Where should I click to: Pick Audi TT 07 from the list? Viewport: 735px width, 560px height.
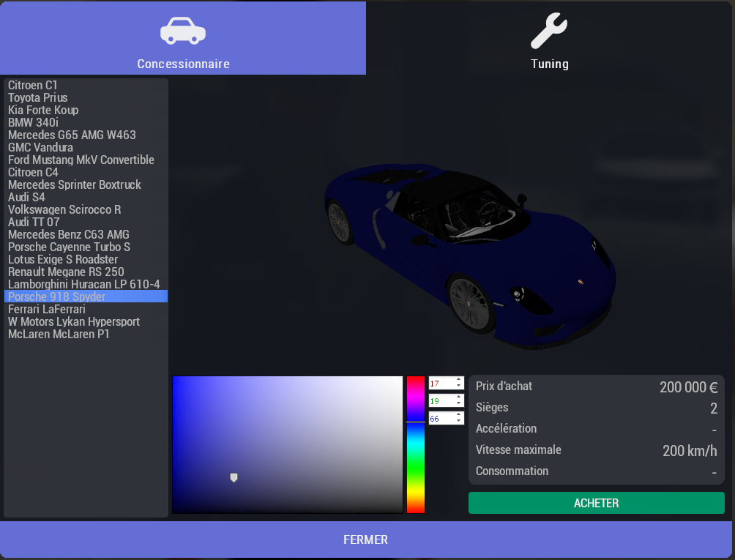click(x=86, y=222)
